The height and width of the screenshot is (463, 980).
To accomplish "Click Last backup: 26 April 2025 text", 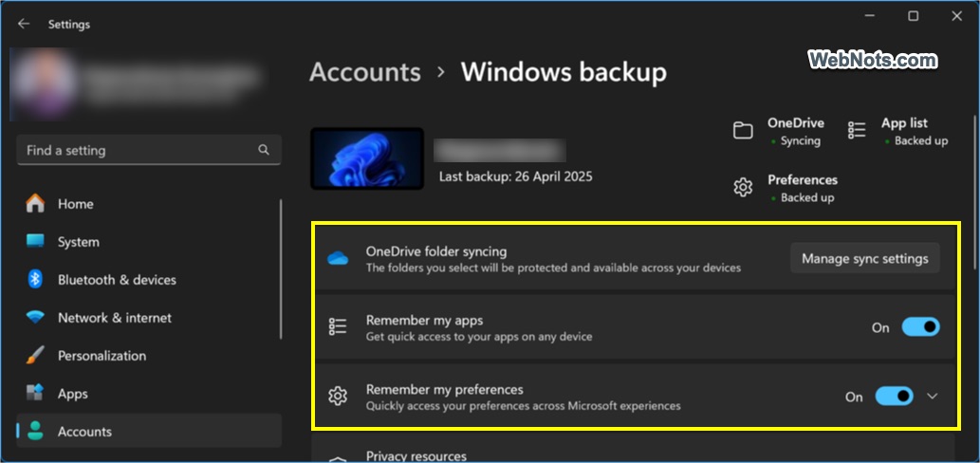I will point(516,176).
